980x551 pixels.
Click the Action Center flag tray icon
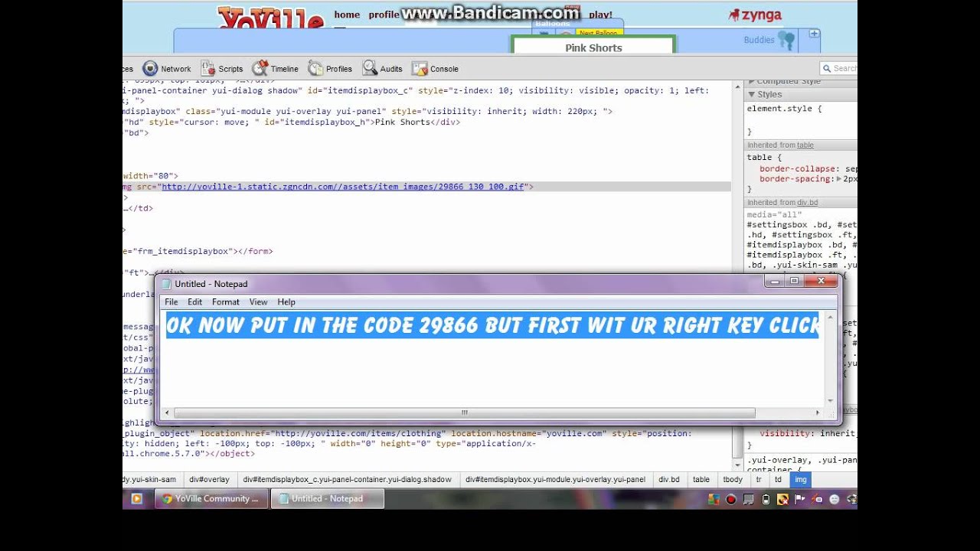coord(800,500)
